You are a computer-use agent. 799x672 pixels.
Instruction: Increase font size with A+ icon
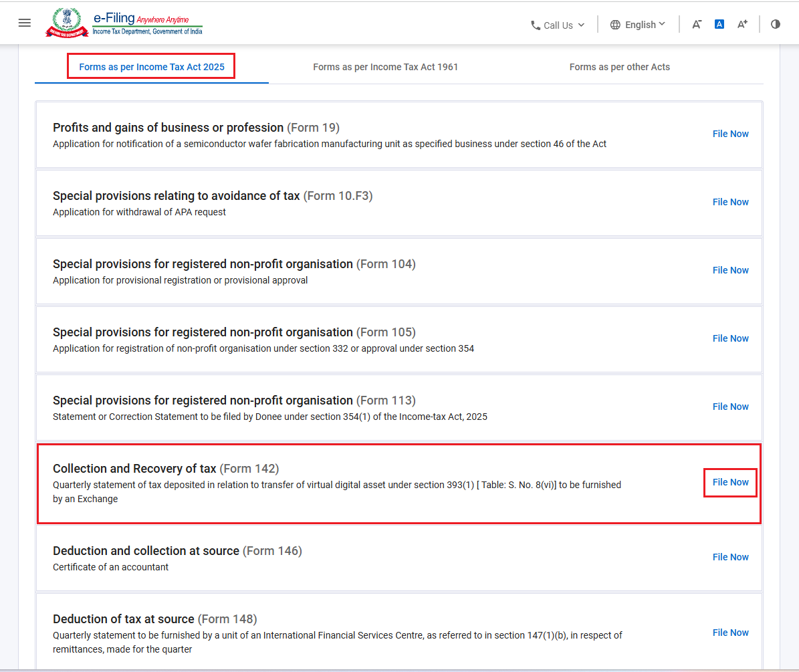(742, 24)
